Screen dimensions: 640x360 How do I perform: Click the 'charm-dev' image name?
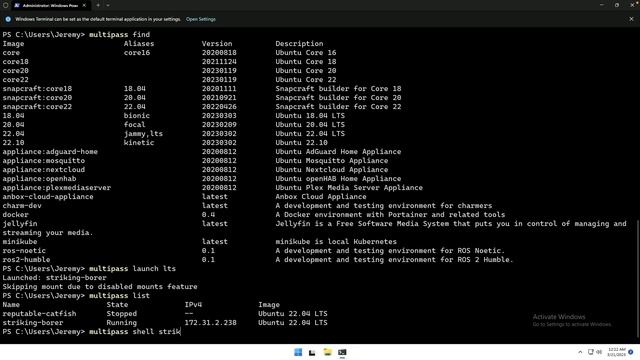[x=22, y=206]
